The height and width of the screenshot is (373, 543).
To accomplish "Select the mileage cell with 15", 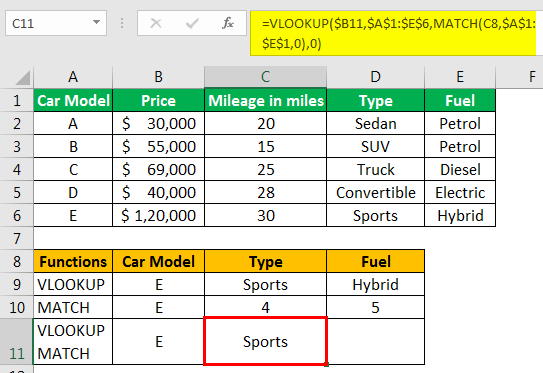I will click(266, 146).
